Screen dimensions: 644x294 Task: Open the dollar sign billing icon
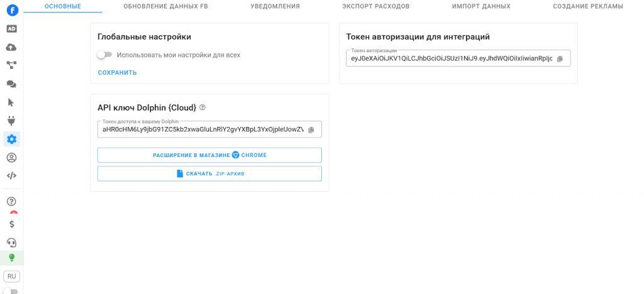[x=11, y=224]
